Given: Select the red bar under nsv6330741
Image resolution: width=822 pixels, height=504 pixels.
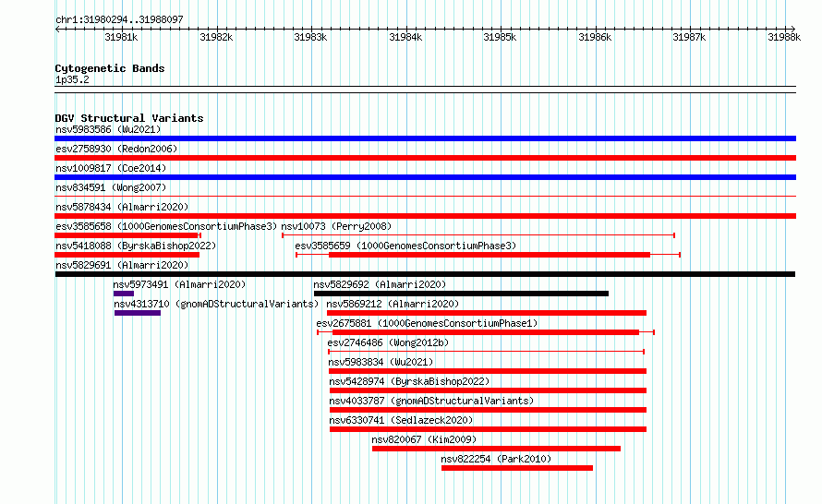Looking at the screenshot, I should pos(488,429).
